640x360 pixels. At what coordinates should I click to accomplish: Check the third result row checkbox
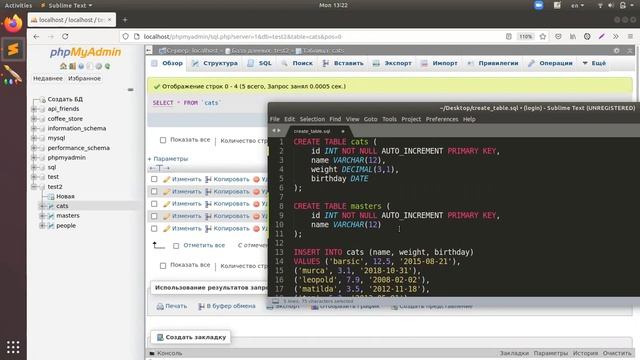click(154, 204)
